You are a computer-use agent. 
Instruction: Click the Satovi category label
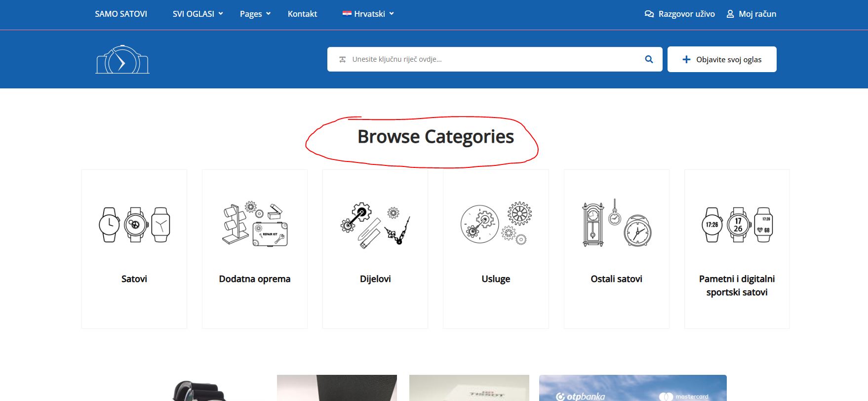(x=134, y=279)
